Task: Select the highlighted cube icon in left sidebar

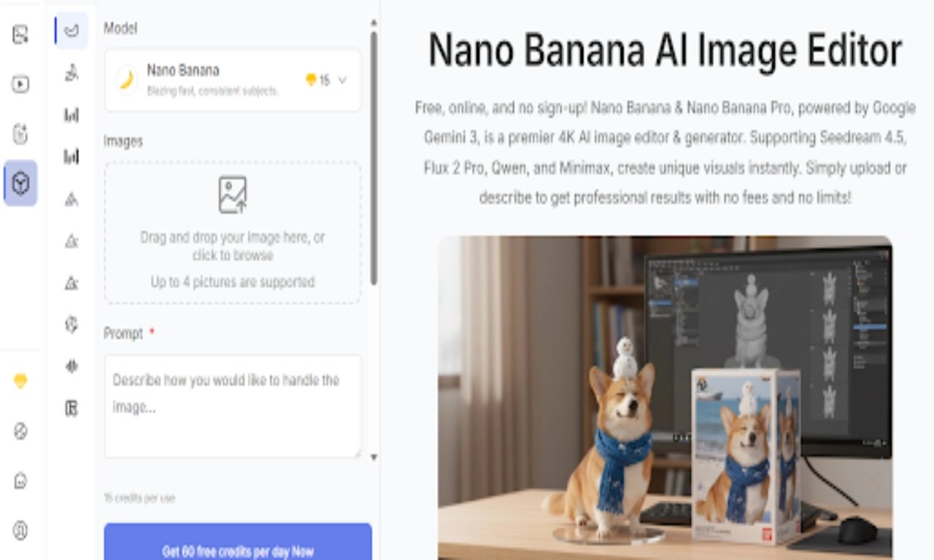Action: [x=20, y=184]
